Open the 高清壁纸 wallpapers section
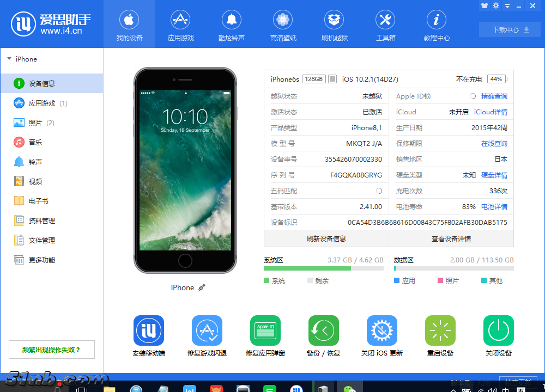Viewport: 545px width, 392px height. [x=283, y=24]
